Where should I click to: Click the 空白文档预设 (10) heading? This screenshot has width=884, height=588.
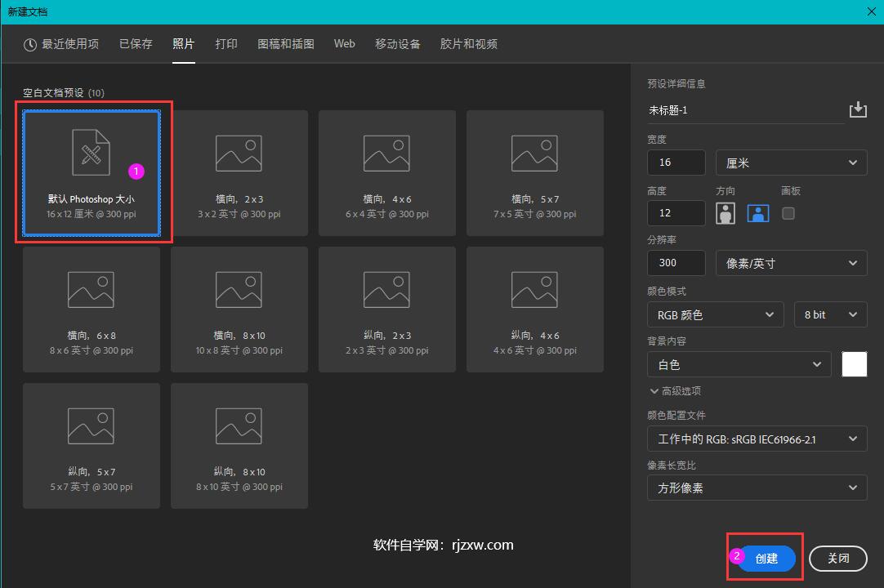coord(64,93)
